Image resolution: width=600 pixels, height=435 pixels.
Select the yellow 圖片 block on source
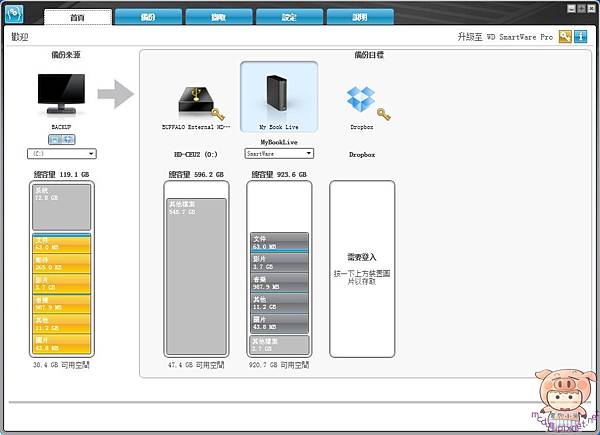62,344
